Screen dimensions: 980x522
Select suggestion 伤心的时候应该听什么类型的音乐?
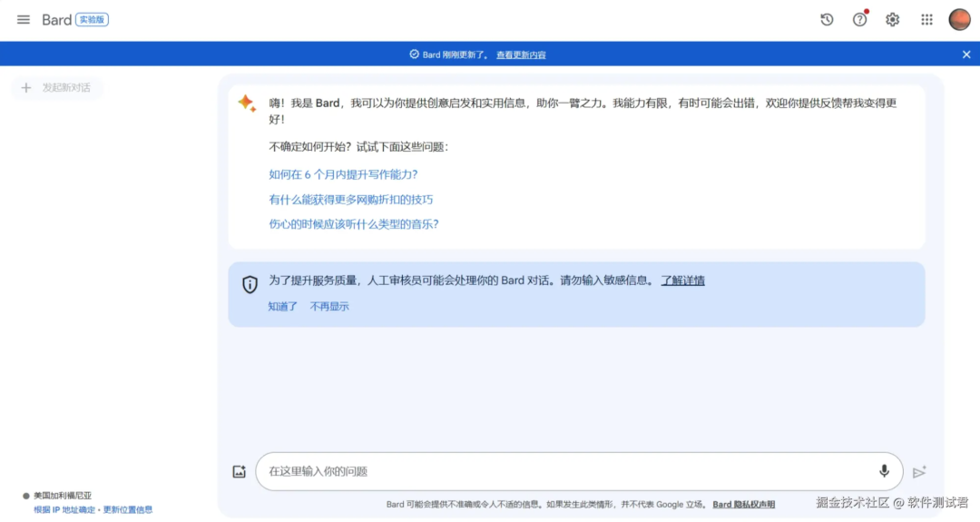pos(354,224)
